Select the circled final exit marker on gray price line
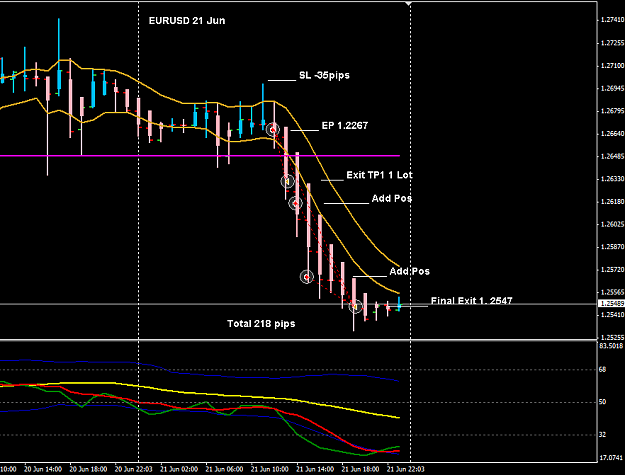 click(x=355, y=306)
